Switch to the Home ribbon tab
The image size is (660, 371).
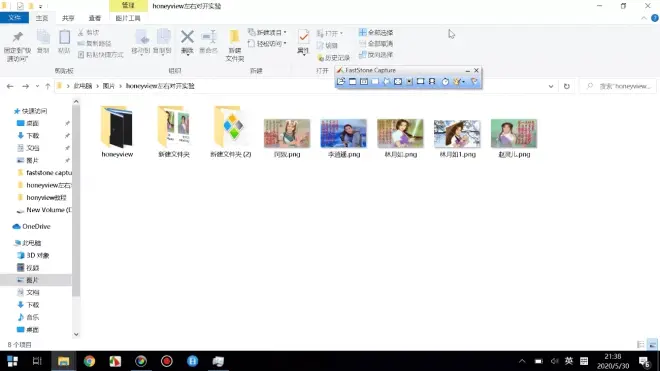point(42,18)
